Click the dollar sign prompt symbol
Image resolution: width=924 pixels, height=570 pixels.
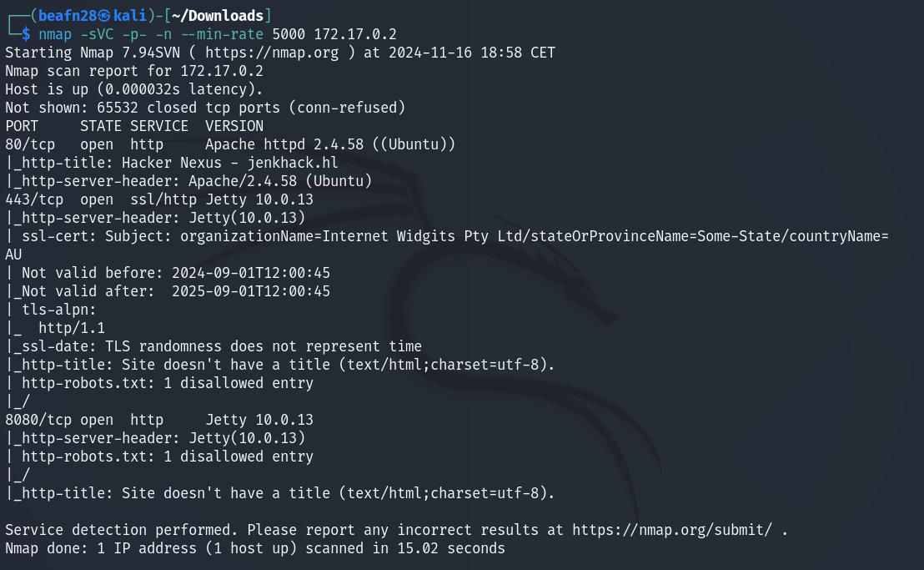(26, 34)
